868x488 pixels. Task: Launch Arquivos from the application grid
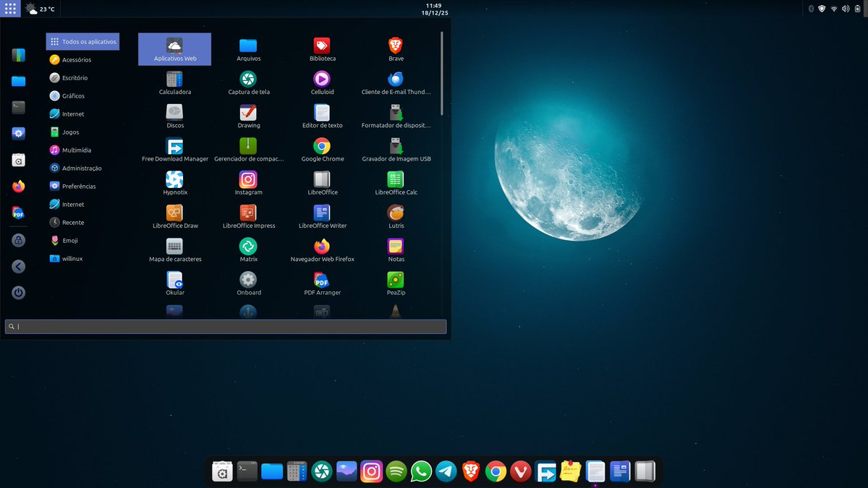click(x=248, y=49)
